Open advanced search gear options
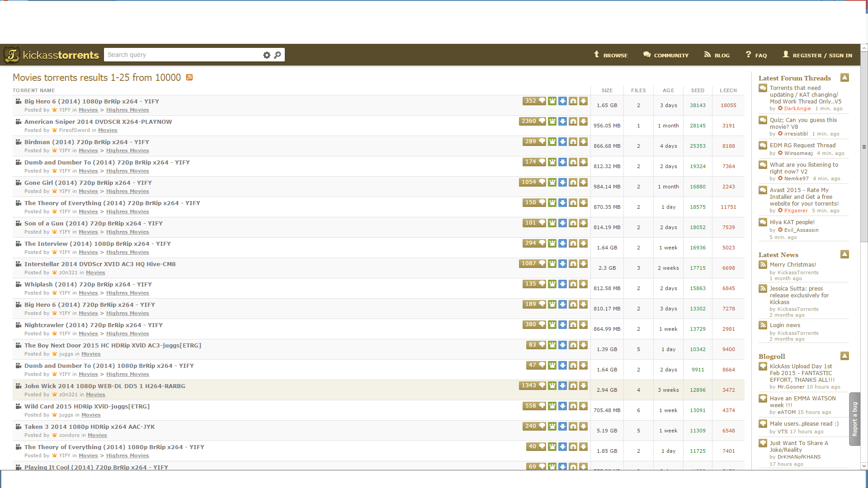Viewport: 868px width, 488px height. pos(267,55)
